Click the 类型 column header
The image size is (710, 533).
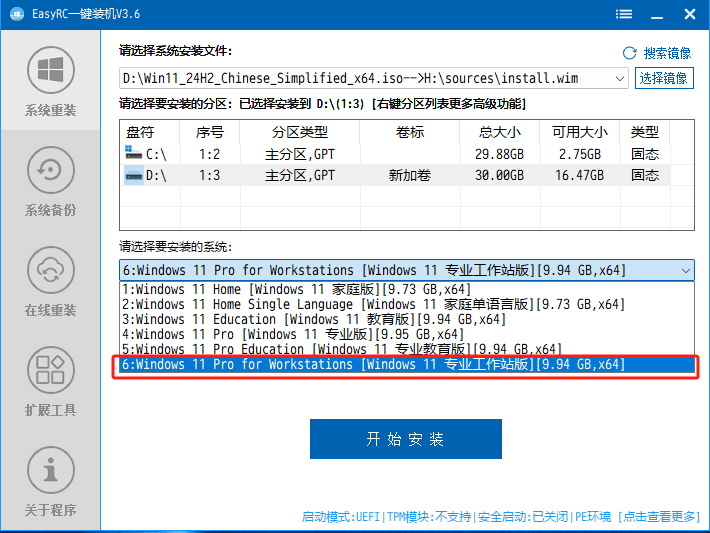(x=645, y=132)
